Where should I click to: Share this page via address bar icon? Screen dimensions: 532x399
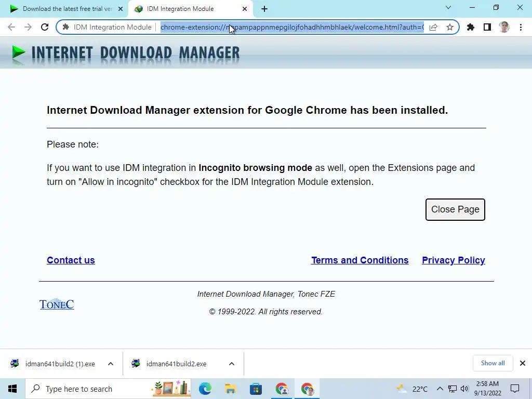(433, 27)
